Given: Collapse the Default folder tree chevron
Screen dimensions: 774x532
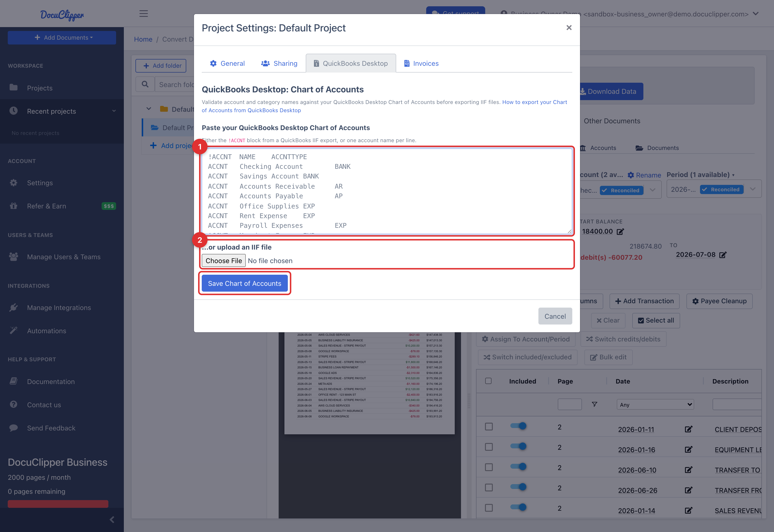Looking at the screenshot, I should pyautogui.click(x=149, y=109).
